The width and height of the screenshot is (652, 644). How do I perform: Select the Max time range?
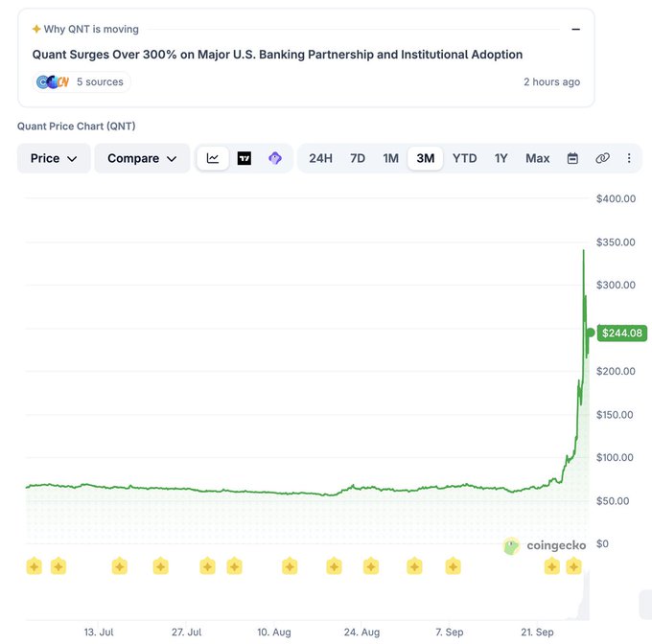(x=537, y=158)
